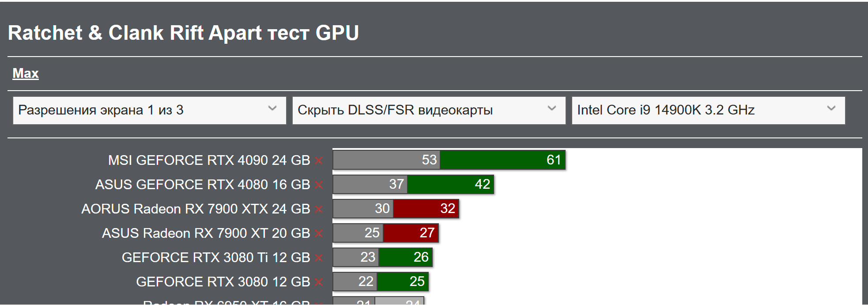Click the Max settings link
868x305 pixels.
click(x=26, y=73)
